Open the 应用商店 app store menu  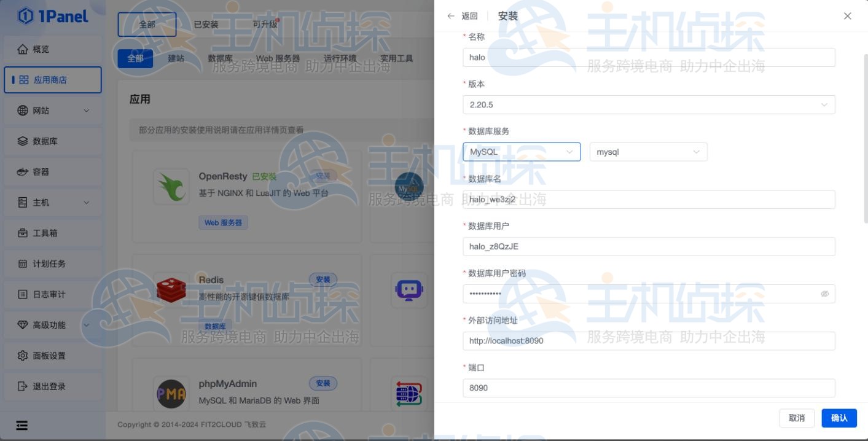coord(53,80)
